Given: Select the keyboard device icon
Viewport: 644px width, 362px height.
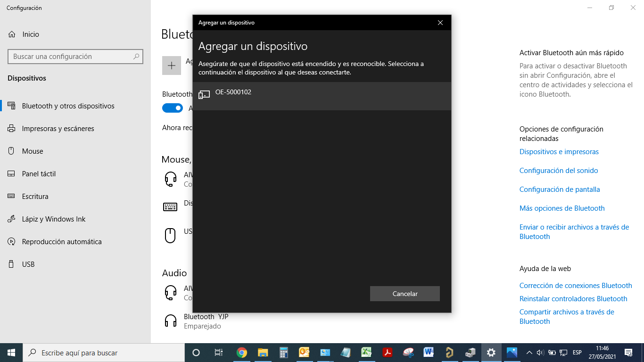Looking at the screenshot, I should click(x=170, y=207).
